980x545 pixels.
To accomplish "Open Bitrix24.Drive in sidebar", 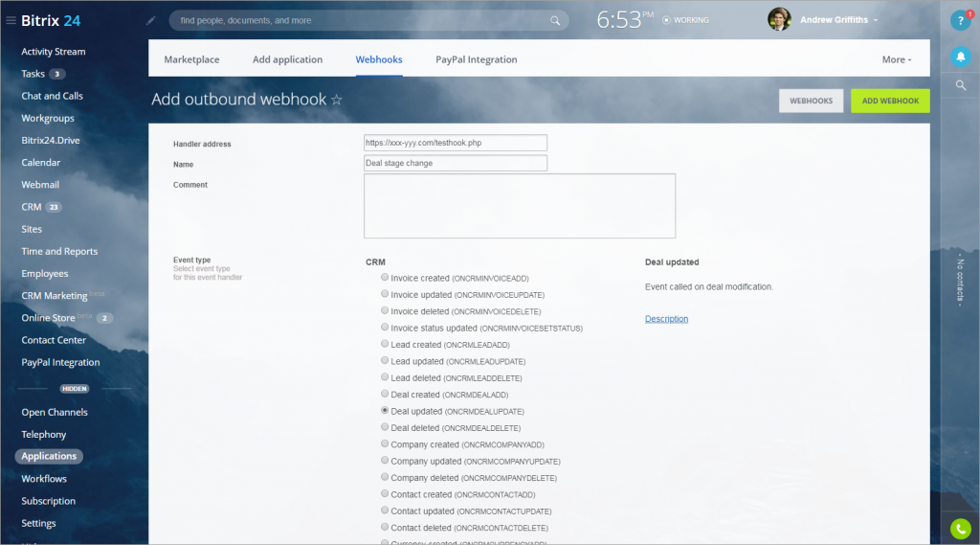I will click(x=51, y=140).
